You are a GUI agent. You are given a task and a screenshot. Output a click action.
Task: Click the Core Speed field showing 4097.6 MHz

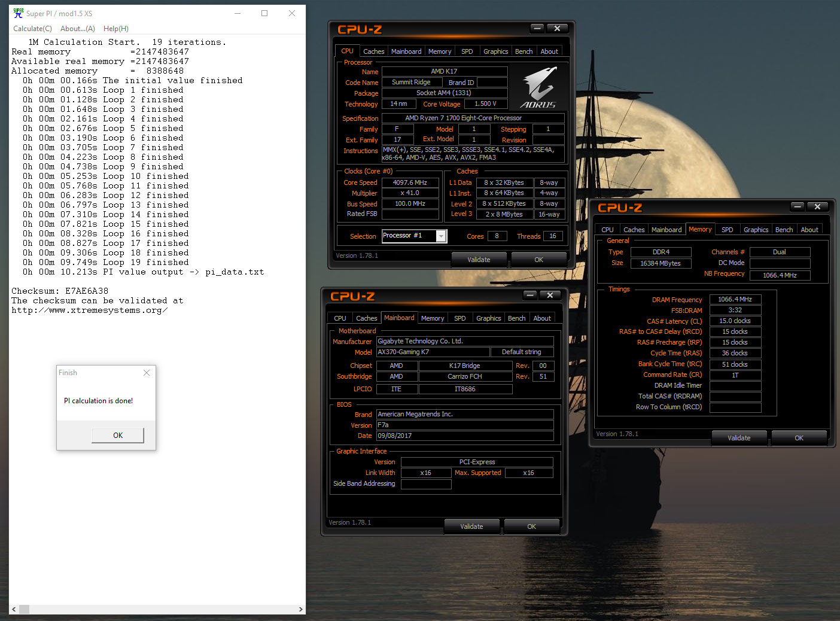[410, 182]
